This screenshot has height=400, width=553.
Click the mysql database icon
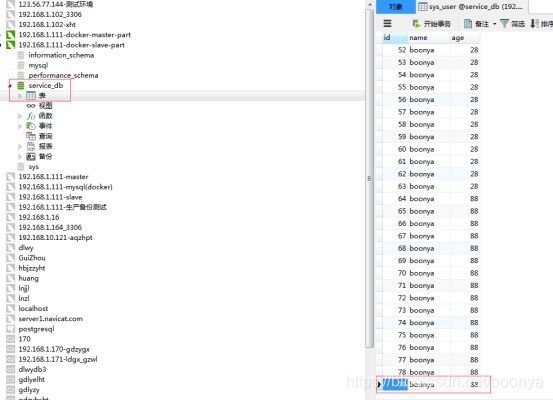tap(21, 65)
